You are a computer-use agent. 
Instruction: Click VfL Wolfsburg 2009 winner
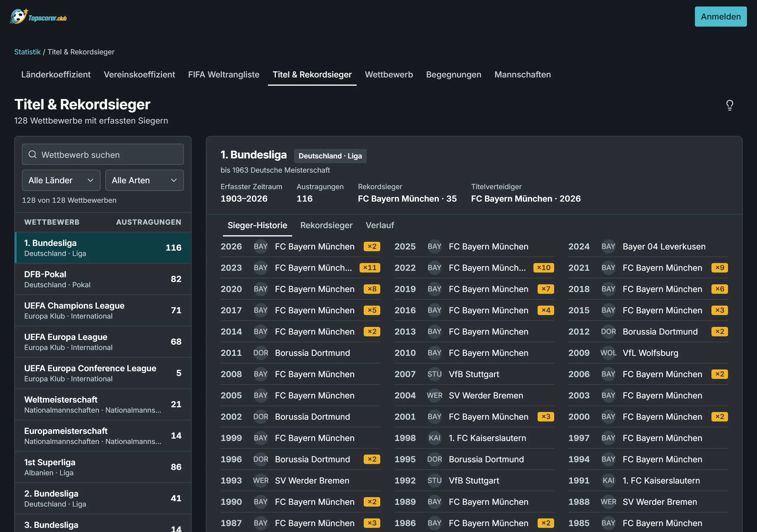click(650, 353)
